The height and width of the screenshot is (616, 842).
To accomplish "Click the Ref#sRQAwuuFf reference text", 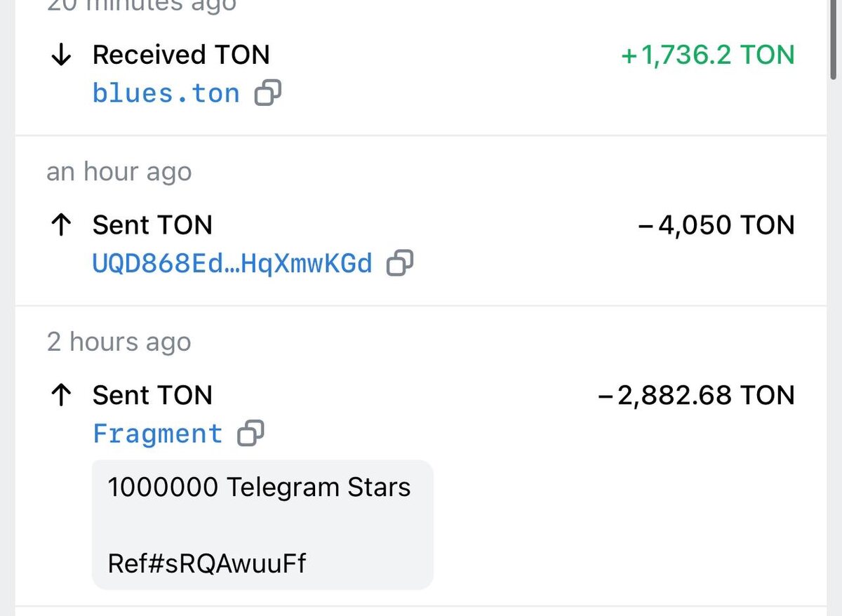I will pos(207,563).
